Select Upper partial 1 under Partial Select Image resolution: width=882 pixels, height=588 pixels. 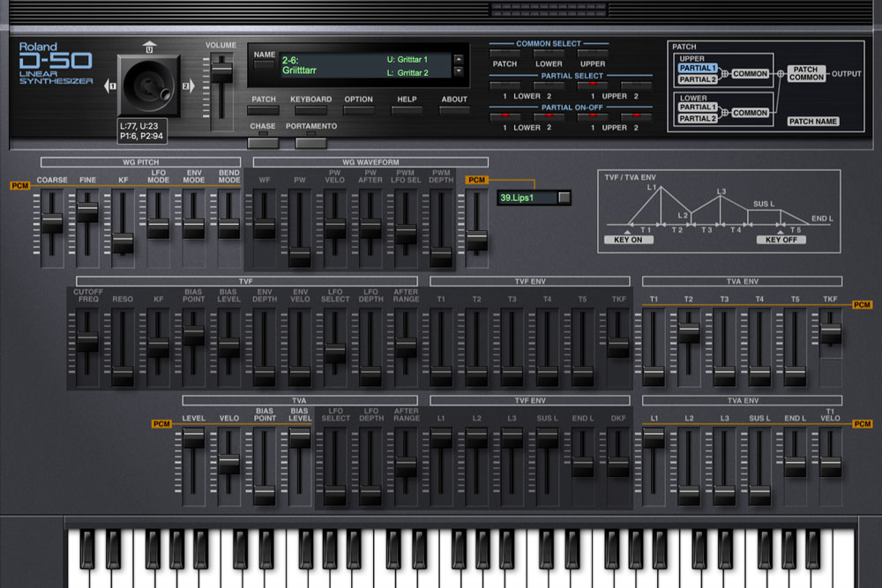(593, 85)
